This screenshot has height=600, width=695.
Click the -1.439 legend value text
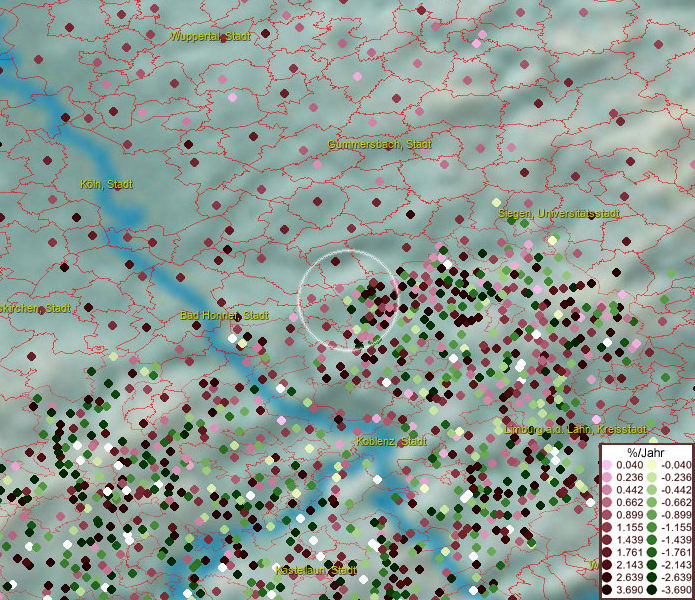(676, 540)
